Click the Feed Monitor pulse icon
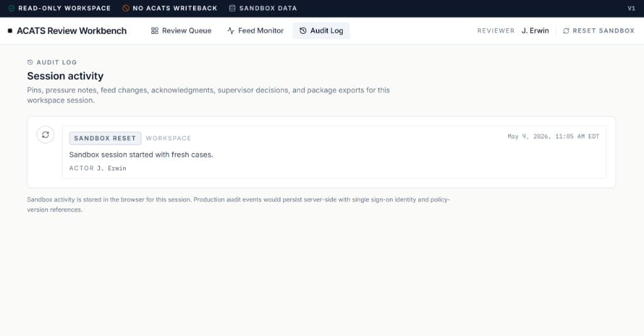The height and width of the screenshot is (336, 644). pos(231,31)
